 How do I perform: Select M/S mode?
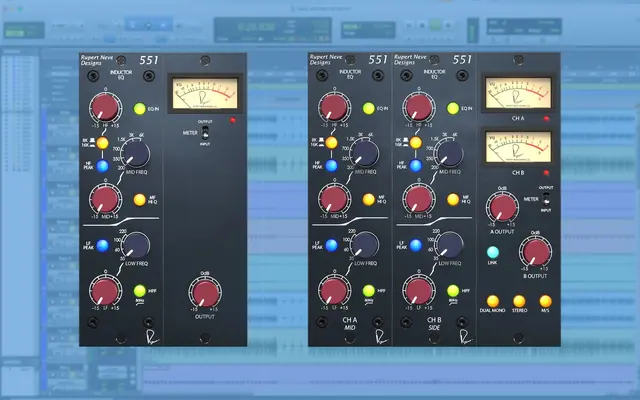click(x=545, y=301)
